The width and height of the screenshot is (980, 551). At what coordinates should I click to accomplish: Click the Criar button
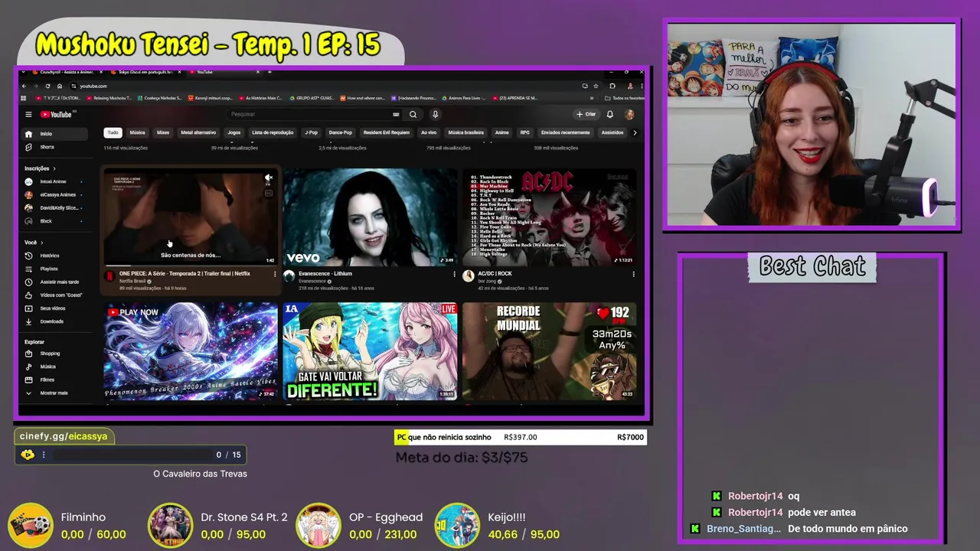coord(586,115)
